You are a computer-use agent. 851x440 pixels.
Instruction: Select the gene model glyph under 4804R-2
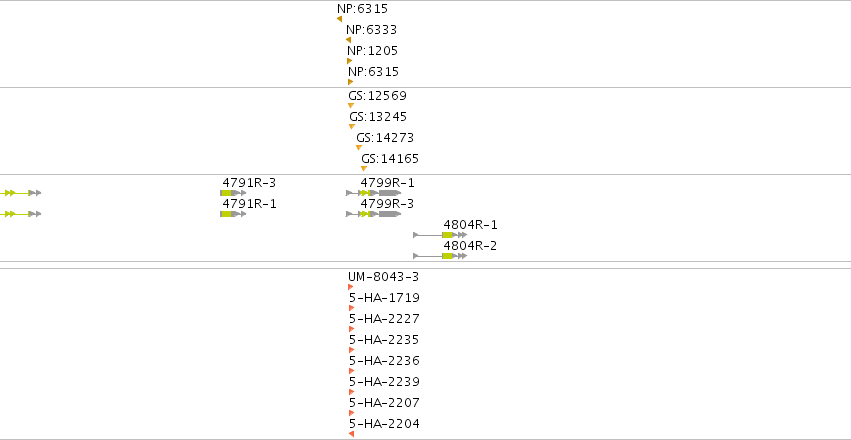(x=440, y=256)
